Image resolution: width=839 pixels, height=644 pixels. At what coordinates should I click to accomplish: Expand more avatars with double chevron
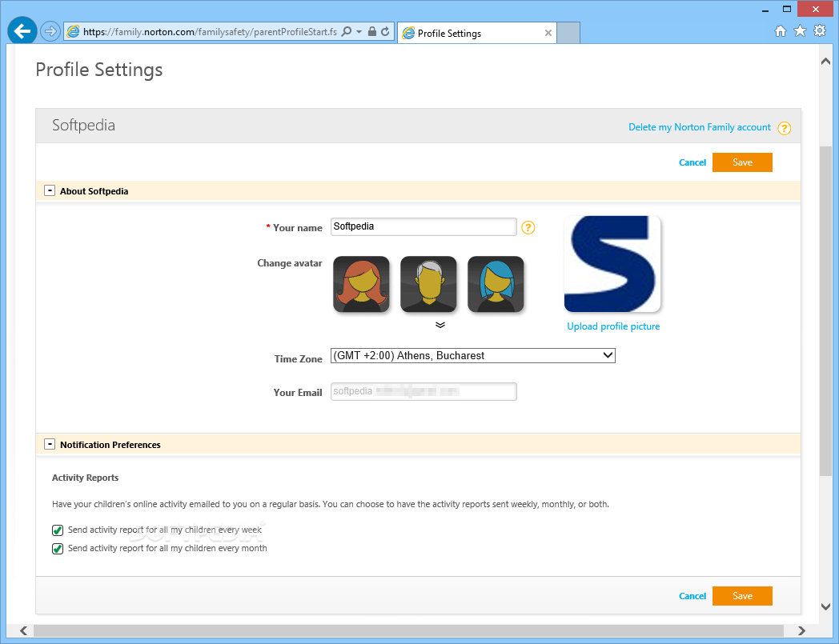pos(440,325)
